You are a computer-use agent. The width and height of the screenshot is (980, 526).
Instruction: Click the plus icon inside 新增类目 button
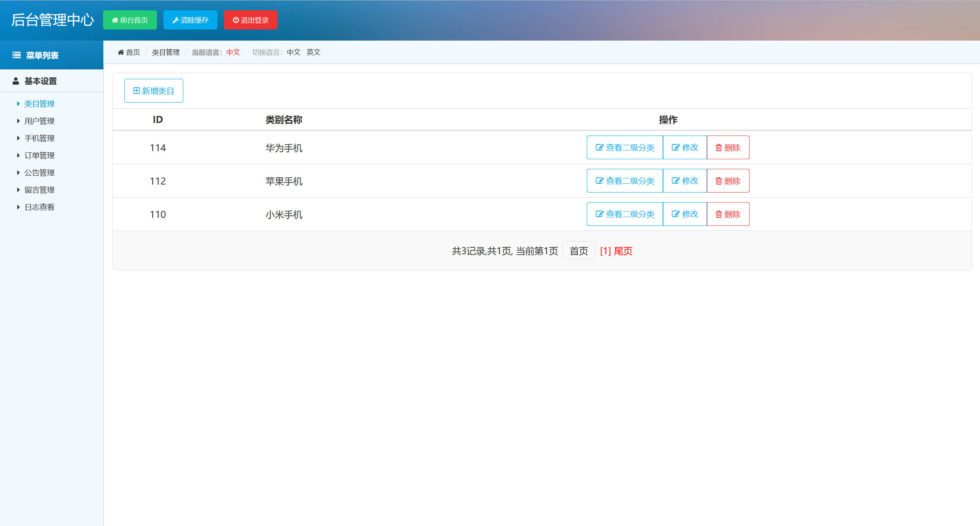(x=136, y=91)
